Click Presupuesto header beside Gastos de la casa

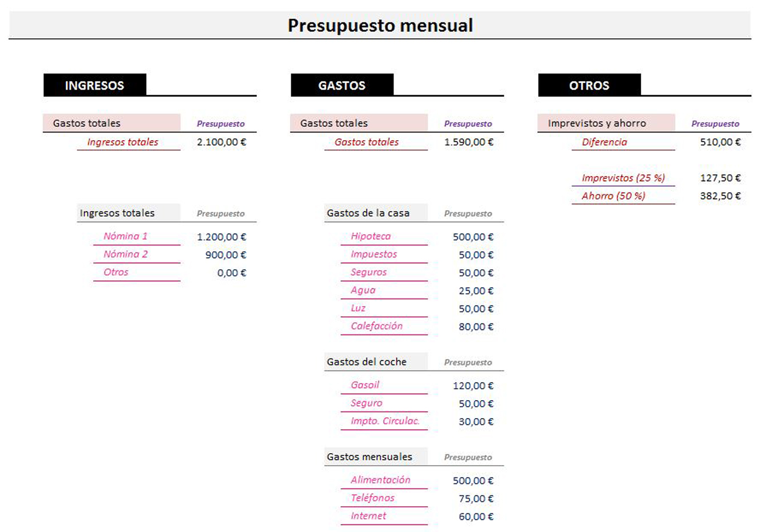pyautogui.click(x=468, y=213)
